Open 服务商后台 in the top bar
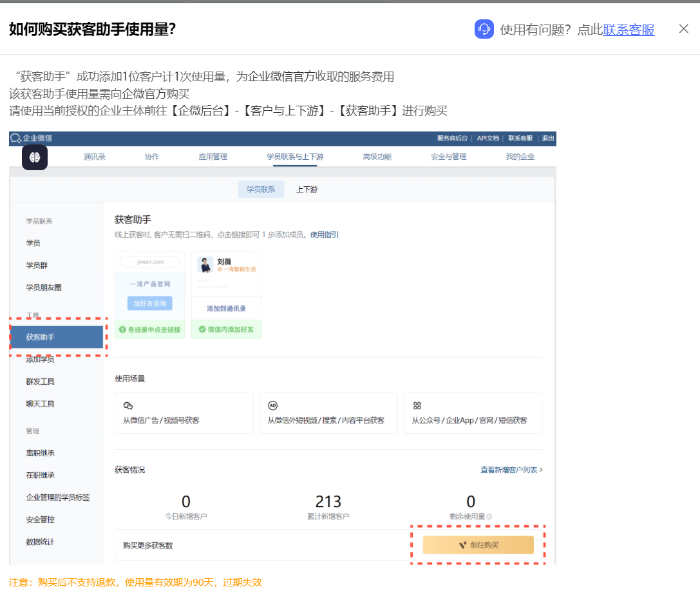The height and width of the screenshot is (600, 700). 453,138
